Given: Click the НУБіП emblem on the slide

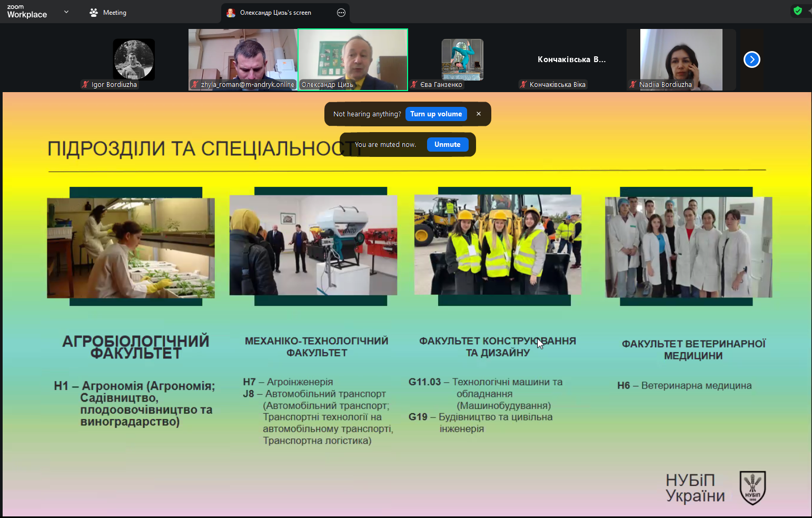Looking at the screenshot, I should [x=752, y=487].
